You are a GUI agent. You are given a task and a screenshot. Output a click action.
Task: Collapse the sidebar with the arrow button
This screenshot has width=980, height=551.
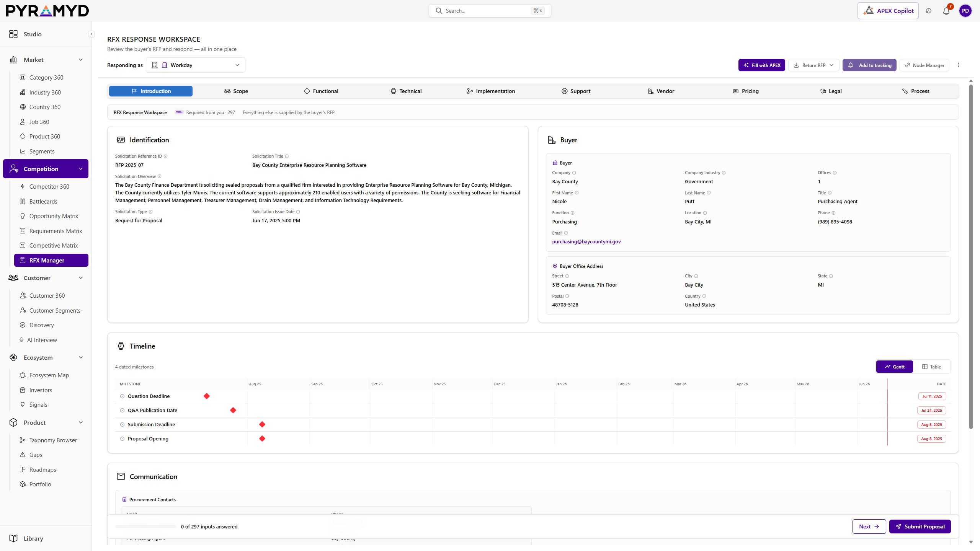(x=91, y=34)
